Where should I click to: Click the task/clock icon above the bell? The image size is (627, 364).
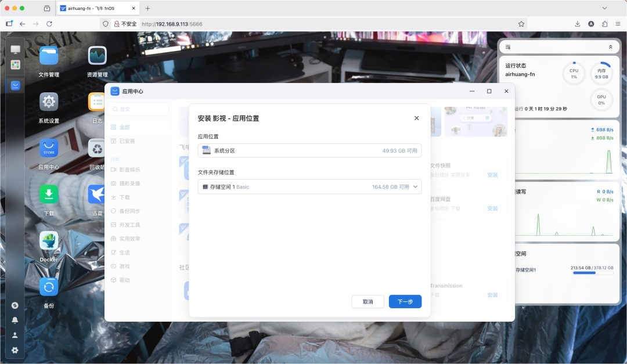(x=15, y=305)
